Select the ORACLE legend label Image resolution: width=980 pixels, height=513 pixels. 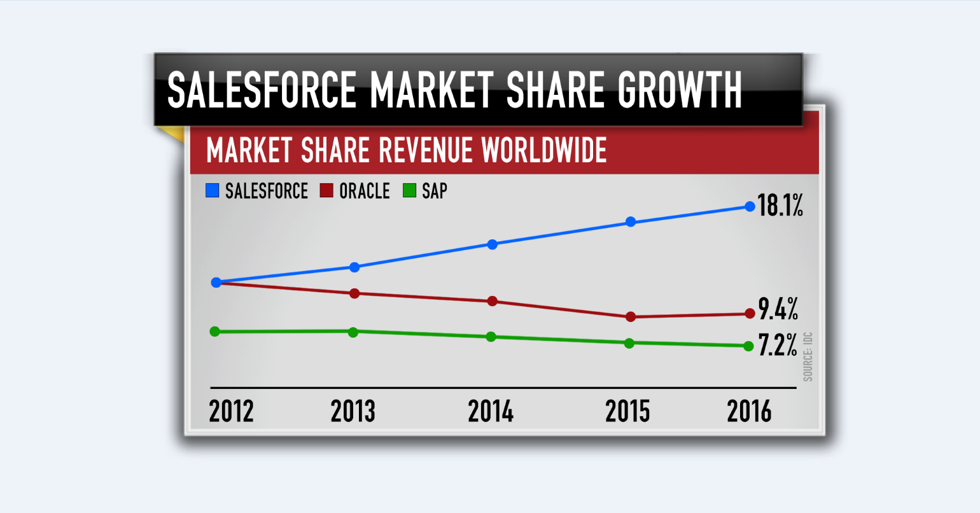click(x=365, y=191)
